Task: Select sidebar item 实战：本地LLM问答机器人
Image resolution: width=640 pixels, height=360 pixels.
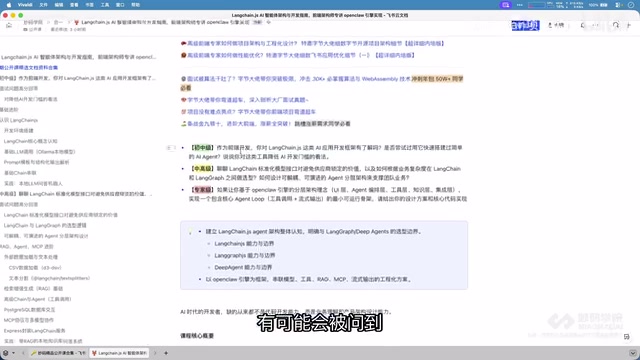Action: [x=33, y=184]
